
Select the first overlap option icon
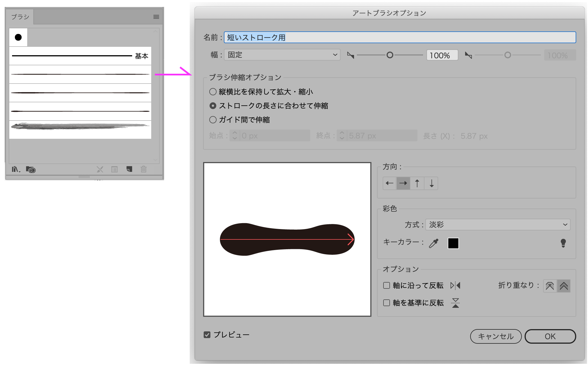[x=550, y=286]
